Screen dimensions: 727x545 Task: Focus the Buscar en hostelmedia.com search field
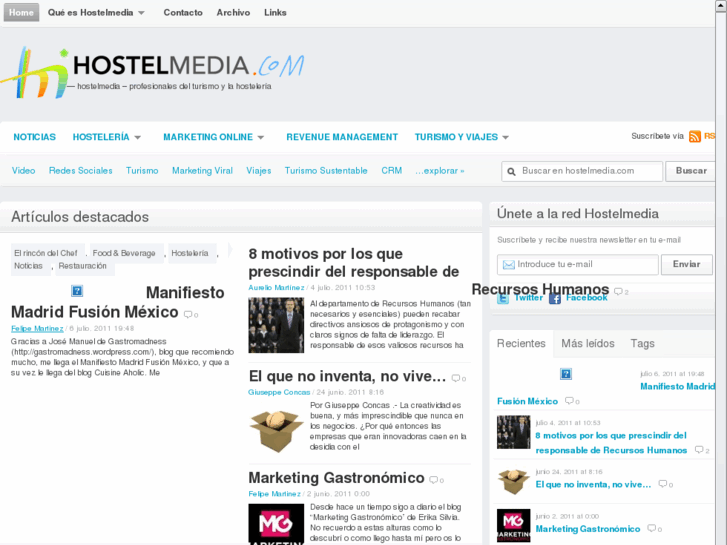pos(582,171)
